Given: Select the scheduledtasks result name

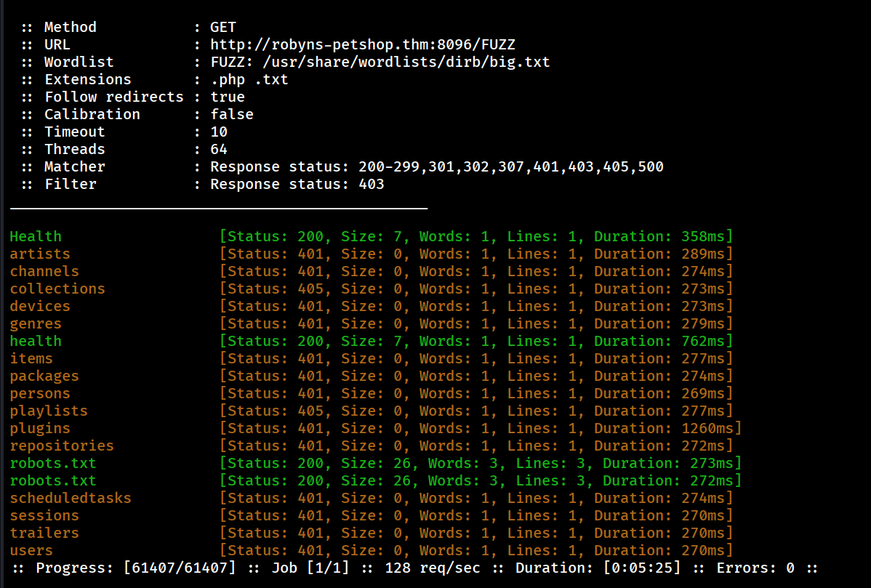Looking at the screenshot, I should pyautogui.click(x=71, y=498).
